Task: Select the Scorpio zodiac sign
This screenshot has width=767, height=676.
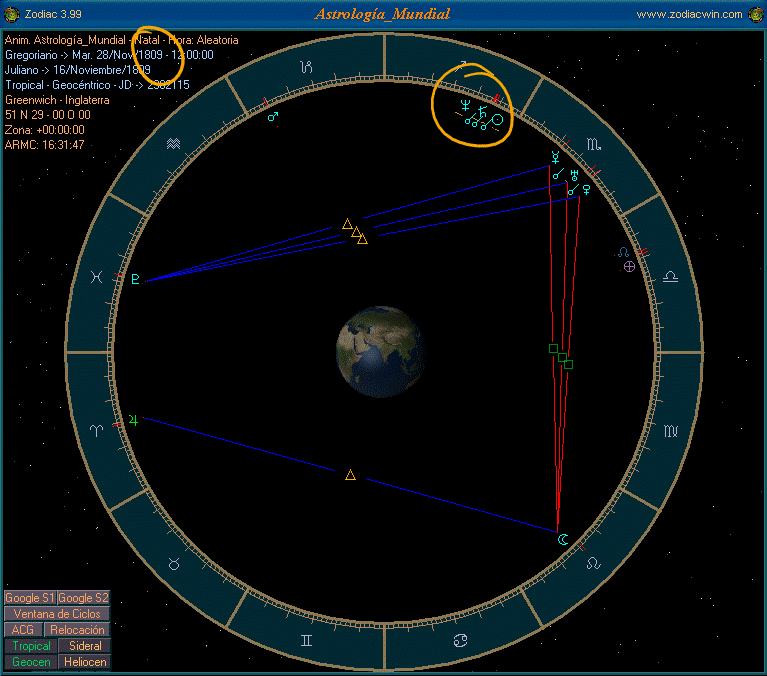Action: (595, 145)
